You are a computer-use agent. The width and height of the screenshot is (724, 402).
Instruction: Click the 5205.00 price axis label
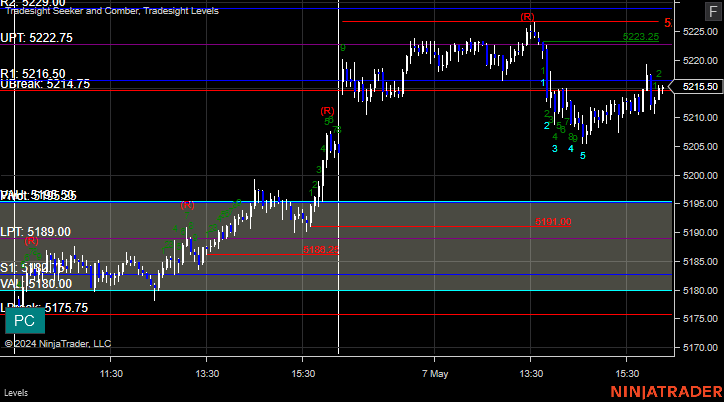point(700,147)
